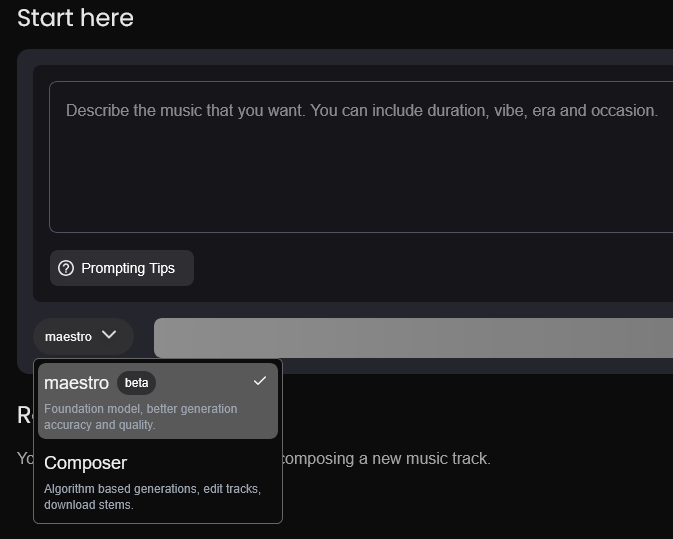Click the "Composer" title text in the dropdown
The height and width of the screenshot is (539, 673).
85,463
